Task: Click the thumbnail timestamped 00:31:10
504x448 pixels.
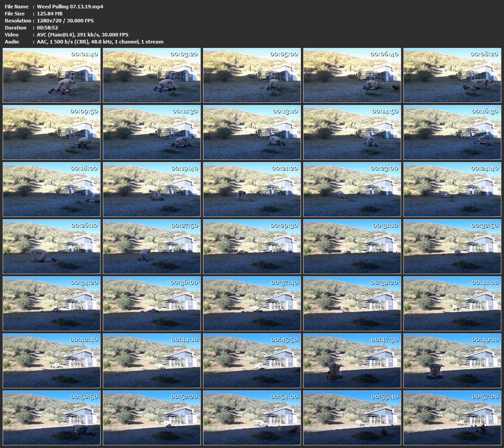Action: tap(352, 246)
